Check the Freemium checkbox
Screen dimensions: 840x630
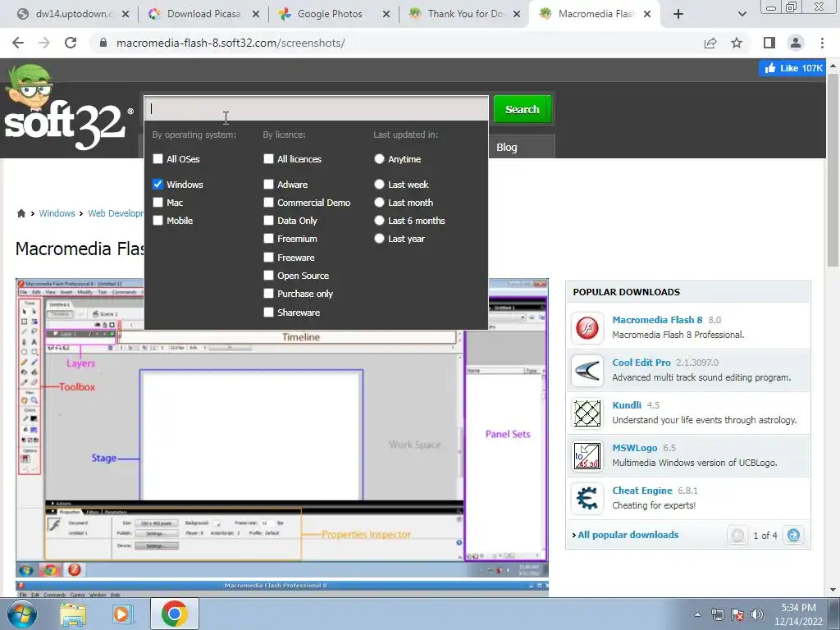[x=268, y=239]
